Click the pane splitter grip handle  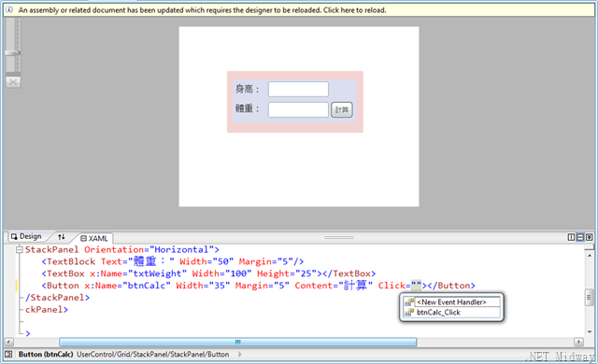click(x=339, y=237)
